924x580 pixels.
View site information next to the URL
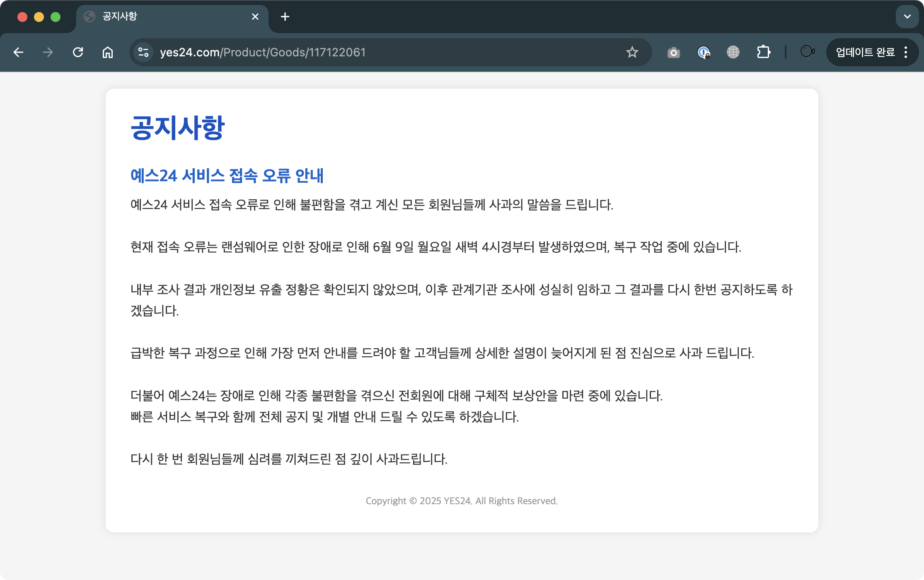tap(143, 52)
